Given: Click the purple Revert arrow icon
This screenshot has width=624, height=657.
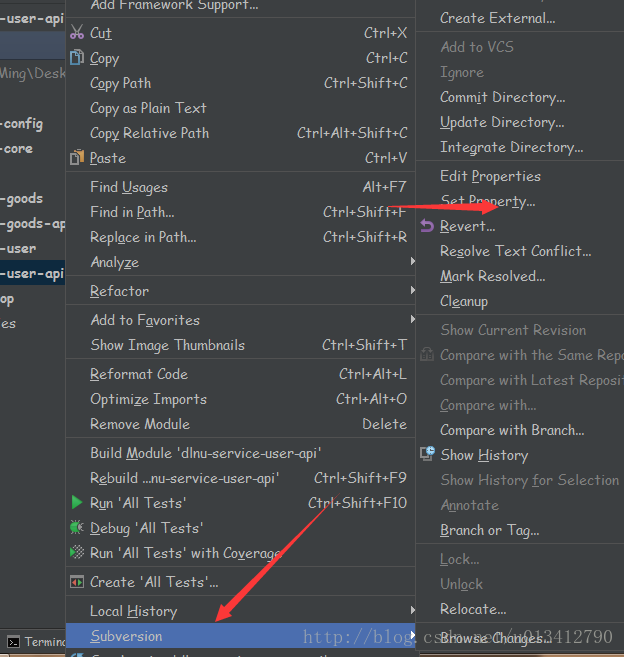Looking at the screenshot, I should pyautogui.click(x=427, y=226).
